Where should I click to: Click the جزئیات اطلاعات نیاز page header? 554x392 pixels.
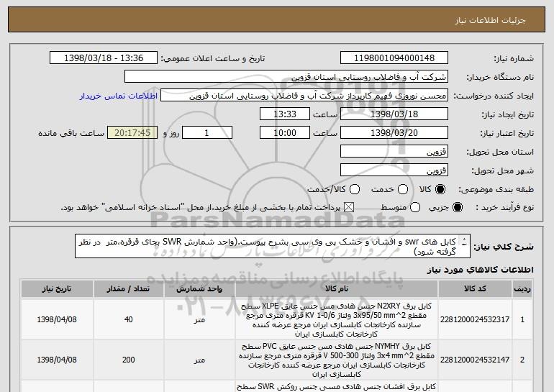[x=490, y=20]
